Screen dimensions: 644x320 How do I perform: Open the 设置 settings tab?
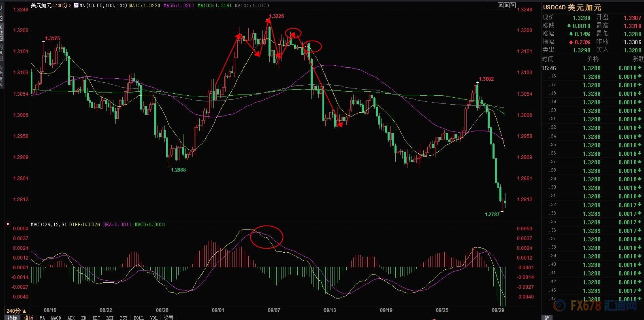pyautogui.click(x=168, y=318)
